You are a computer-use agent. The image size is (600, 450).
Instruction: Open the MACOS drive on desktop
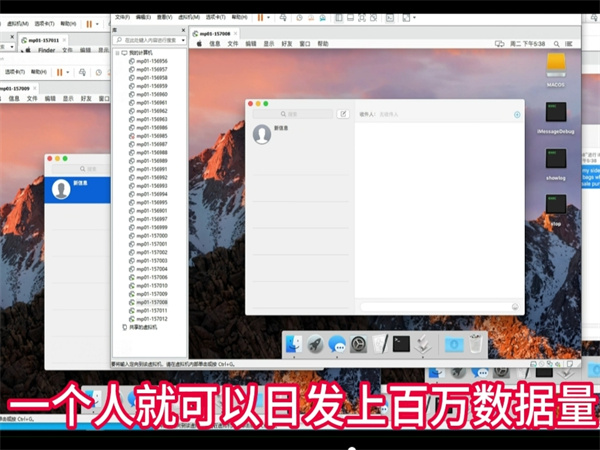click(x=557, y=66)
